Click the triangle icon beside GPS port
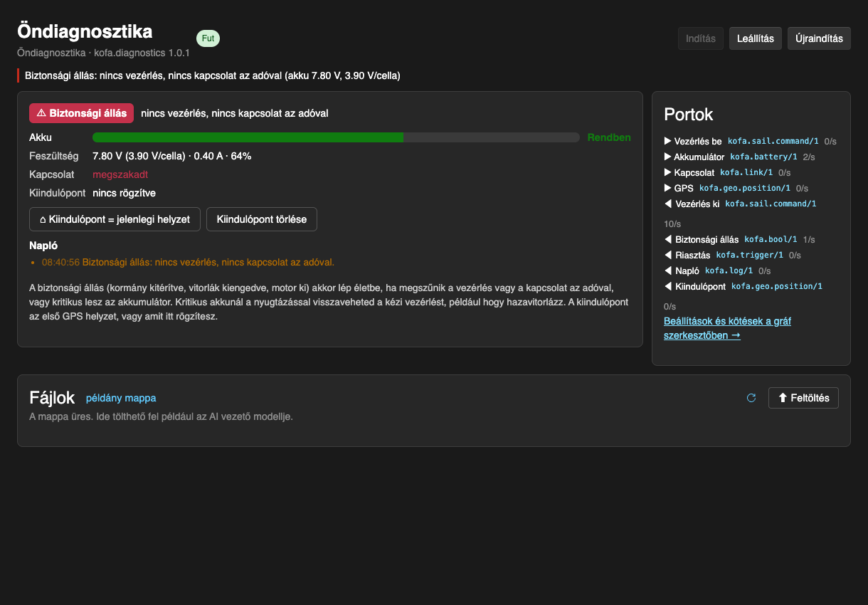 tap(667, 188)
